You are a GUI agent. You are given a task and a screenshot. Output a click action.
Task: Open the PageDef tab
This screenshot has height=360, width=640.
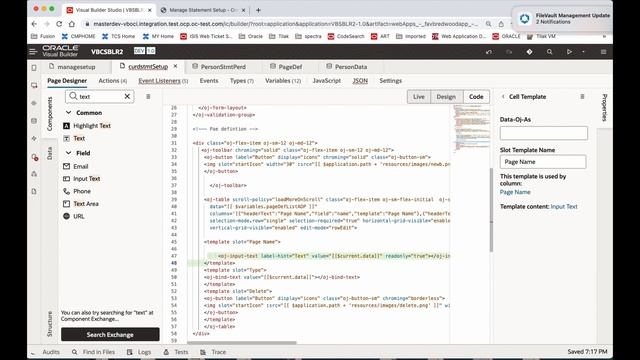[290, 67]
